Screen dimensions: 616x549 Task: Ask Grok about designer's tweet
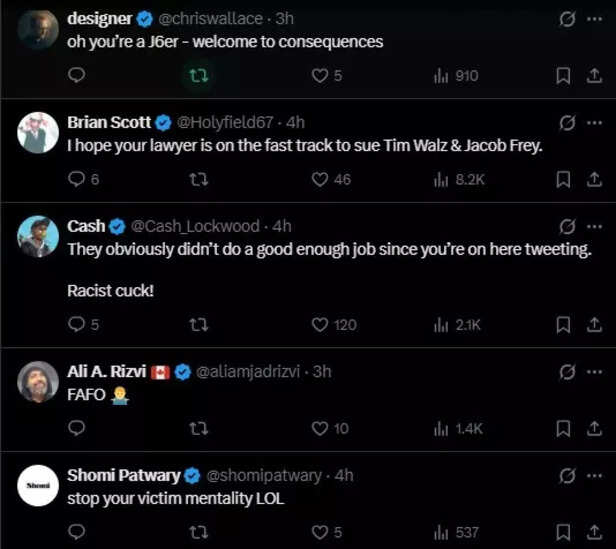pos(567,18)
